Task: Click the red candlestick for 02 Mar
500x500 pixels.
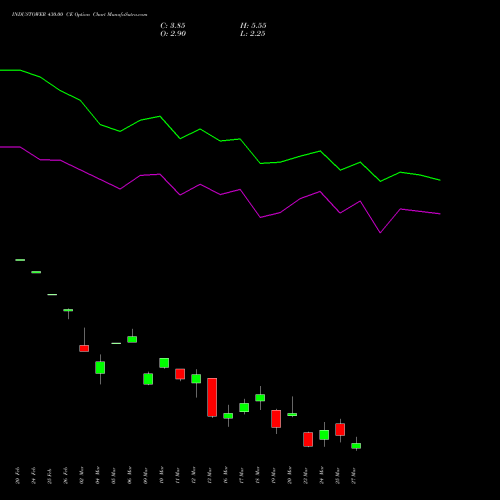Action: pyautogui.click(x=84, y=348)
